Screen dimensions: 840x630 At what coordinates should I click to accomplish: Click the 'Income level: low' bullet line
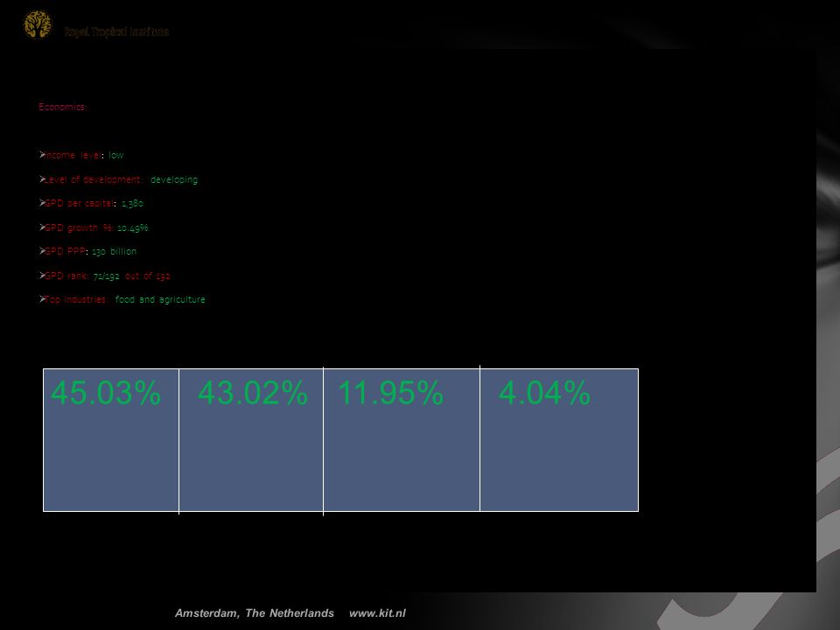click(x=81, y=155)
